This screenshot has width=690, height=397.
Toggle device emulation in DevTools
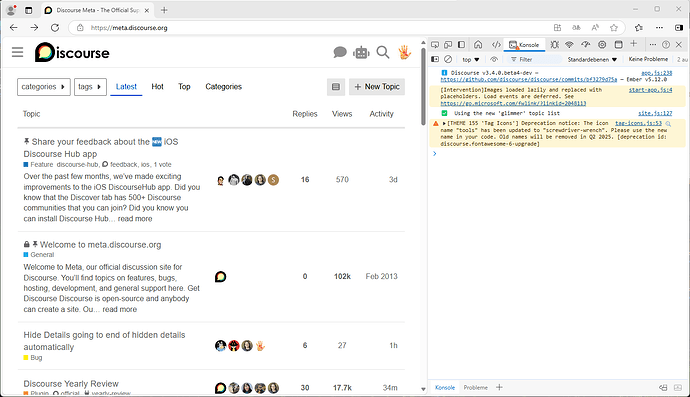[x=448, y=44]
